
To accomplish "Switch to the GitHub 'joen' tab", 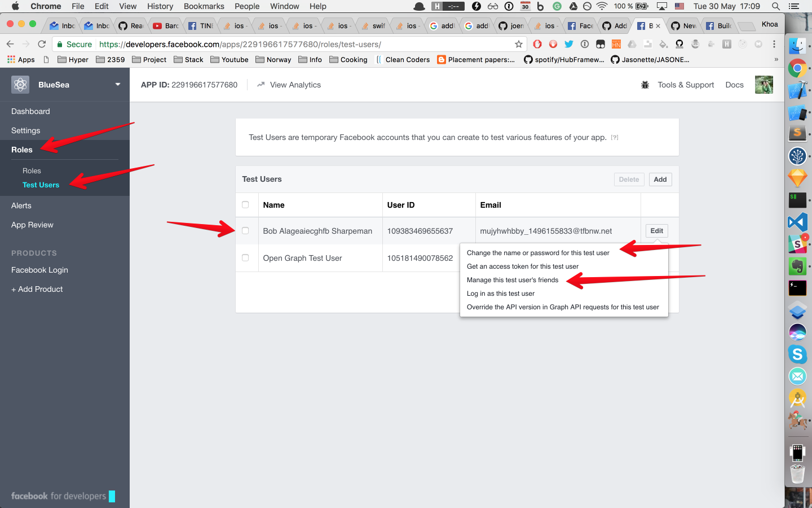I will tap(511, 25).
